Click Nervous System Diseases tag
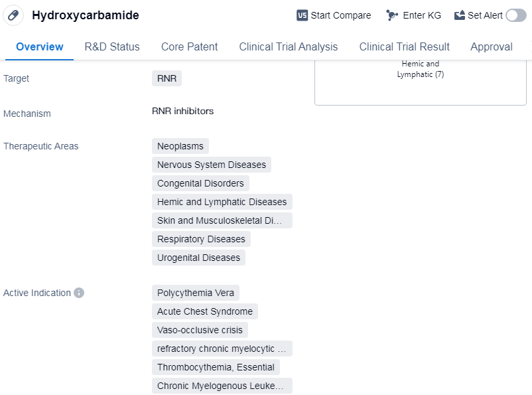The height and width of the screenshot is (395, 532). tap(211, 165)
